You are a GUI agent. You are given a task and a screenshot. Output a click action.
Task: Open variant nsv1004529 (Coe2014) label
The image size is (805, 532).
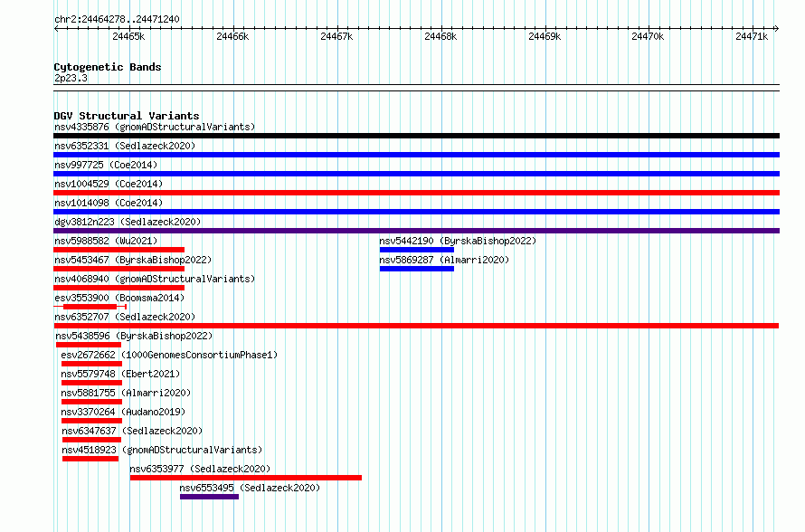pos(109,184)
